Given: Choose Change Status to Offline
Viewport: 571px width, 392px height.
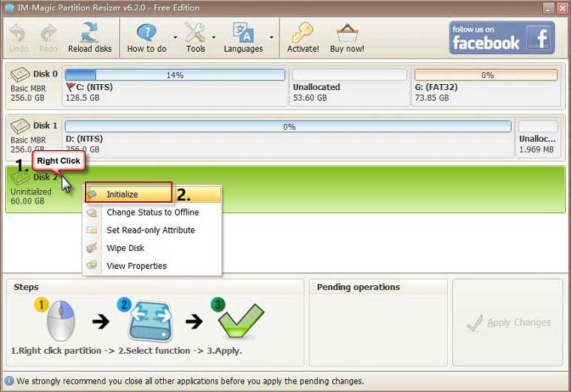Looking at the screenshot, I should tap(153, 213).
